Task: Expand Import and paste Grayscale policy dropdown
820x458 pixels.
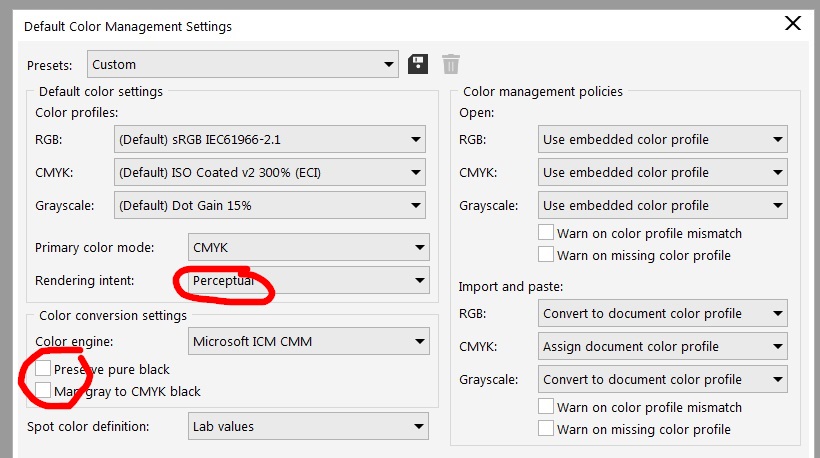Action: click(x=661, y=379)
